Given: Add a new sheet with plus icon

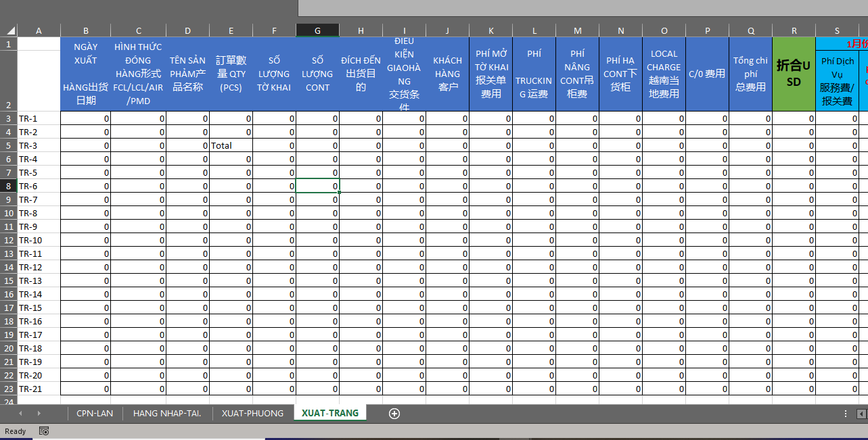Looking at the screenshot, I should point(394,414).
